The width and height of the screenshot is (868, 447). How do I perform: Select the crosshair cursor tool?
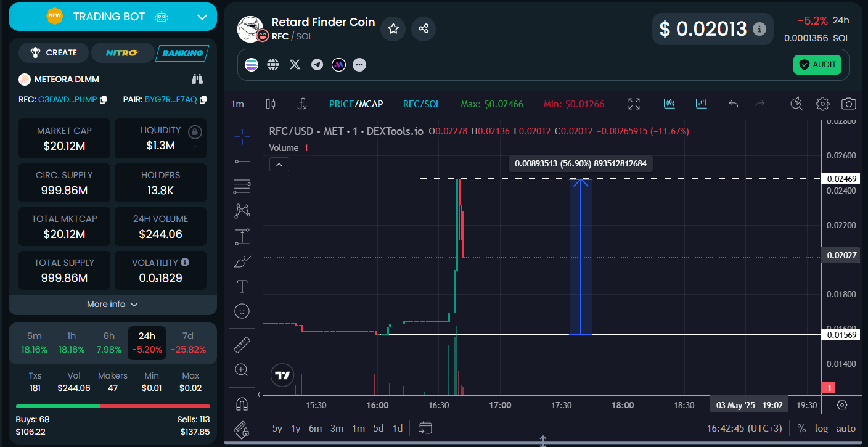point(242,137)
